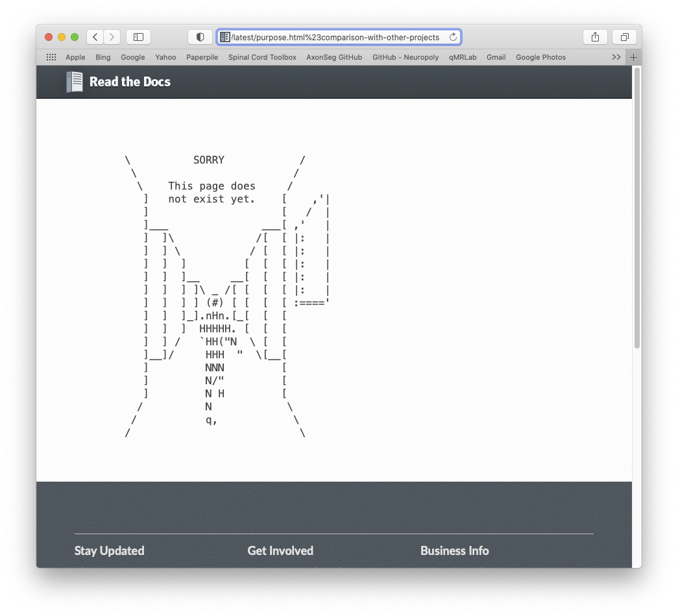Reload the current page

[x=453, y=37]
